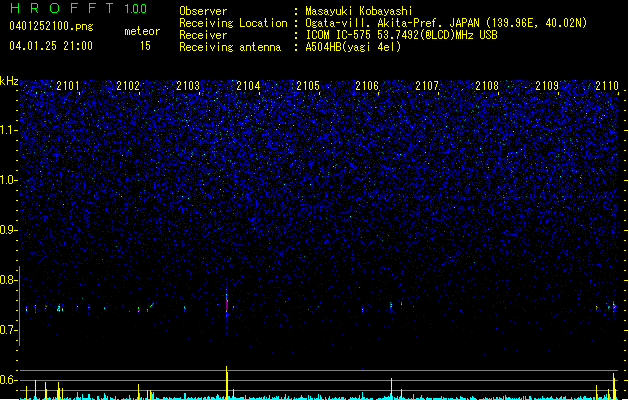Click the meteor echo cluster at 2110

612,307
